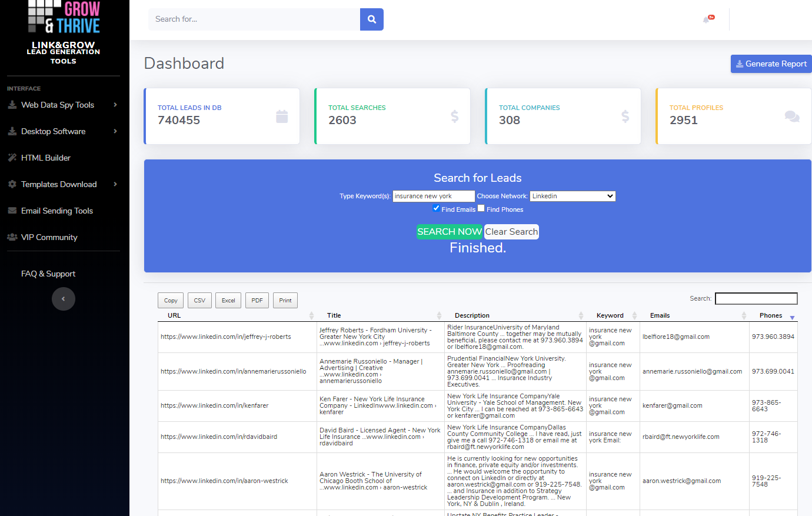
Task: Click the magnifying glass search button
Action: (371, 19)
